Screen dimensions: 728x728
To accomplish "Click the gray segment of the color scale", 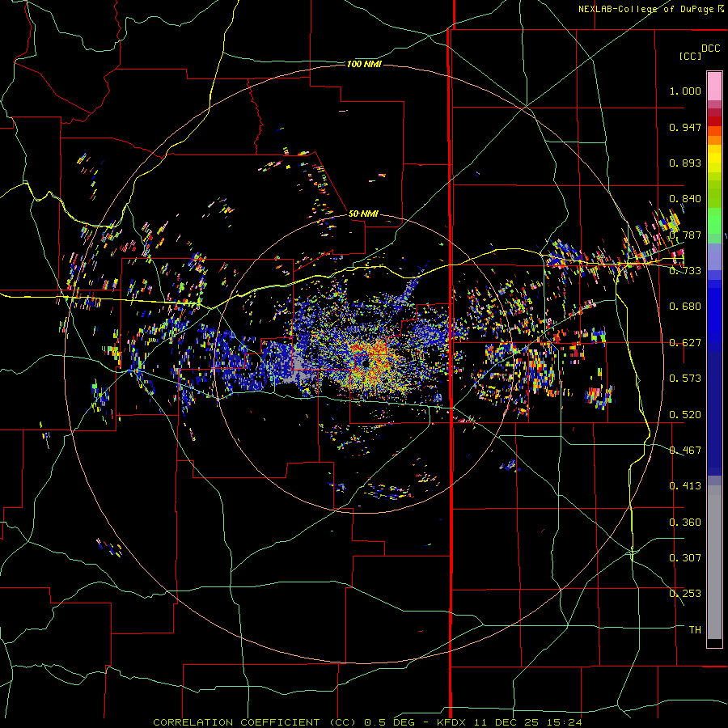I will 714,562.
